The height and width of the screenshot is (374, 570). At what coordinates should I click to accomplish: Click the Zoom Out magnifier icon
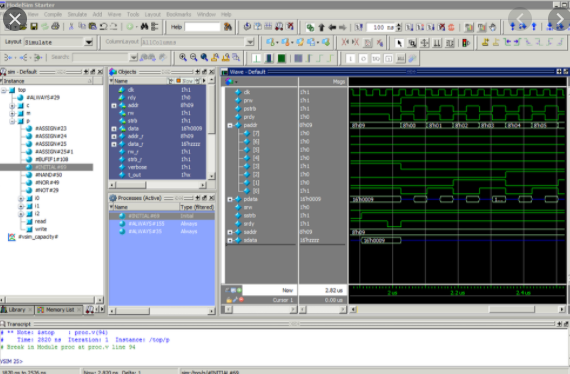193,57
